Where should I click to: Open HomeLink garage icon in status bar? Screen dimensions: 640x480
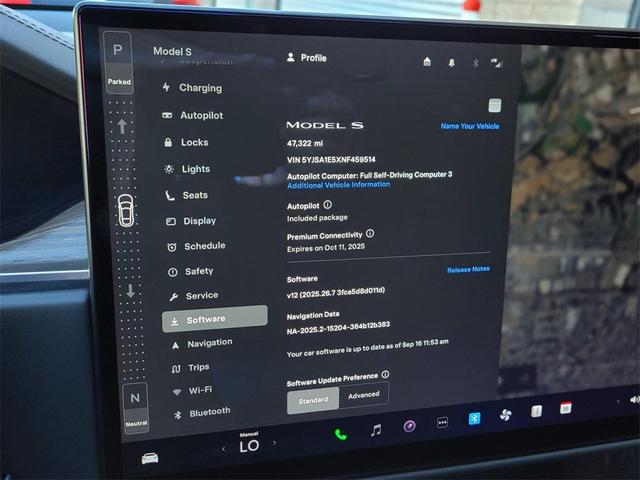(x=427, y=62)
